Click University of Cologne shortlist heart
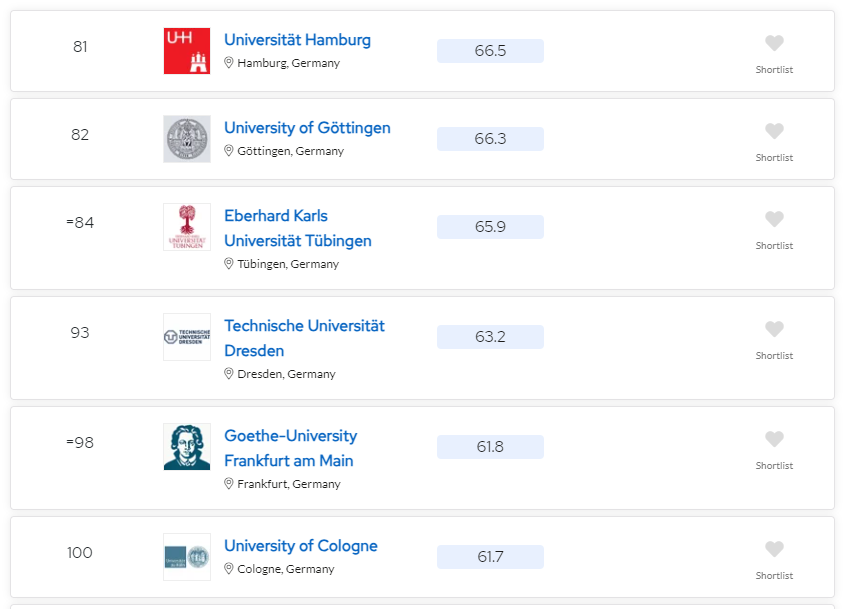Viewport: 843px width, 609px height. 774,549
